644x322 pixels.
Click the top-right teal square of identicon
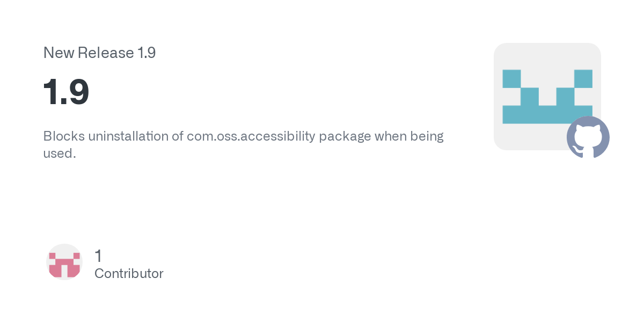pos(583,78)
